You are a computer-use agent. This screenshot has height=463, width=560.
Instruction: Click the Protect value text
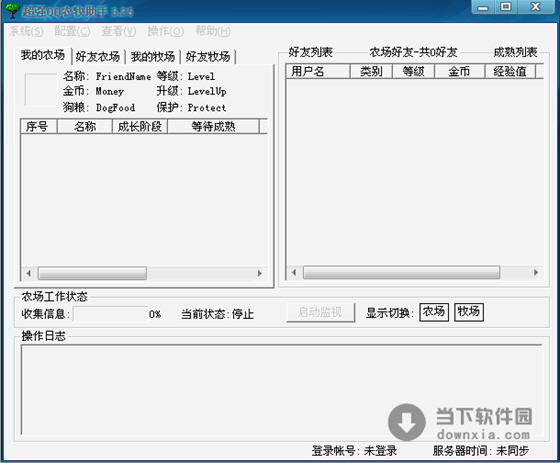[x=207, y=108]
